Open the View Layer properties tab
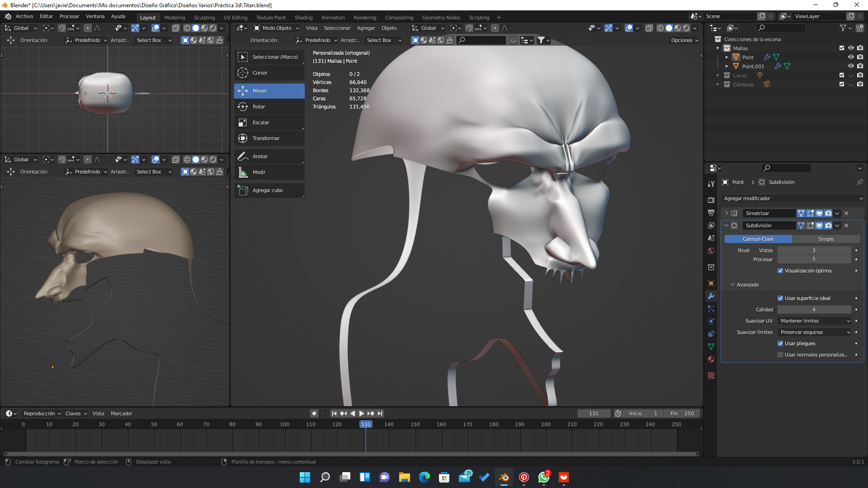Viewport: 868px width, 488px height. click(711, 225)
